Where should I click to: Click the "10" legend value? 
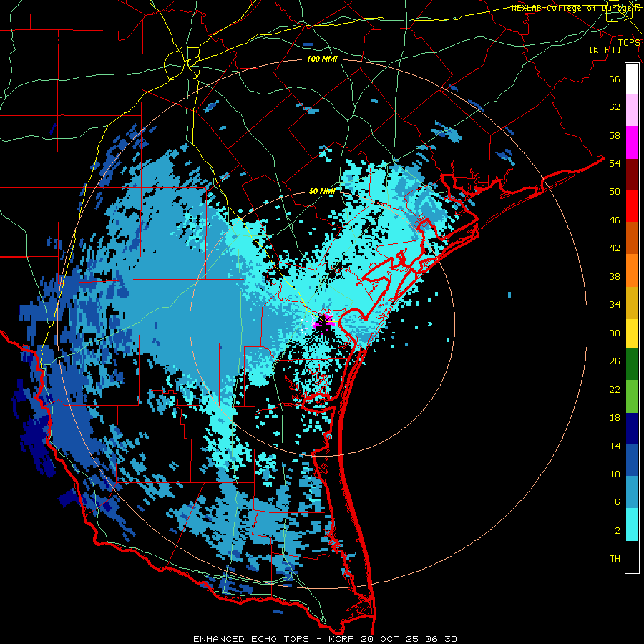coord(615,474)
